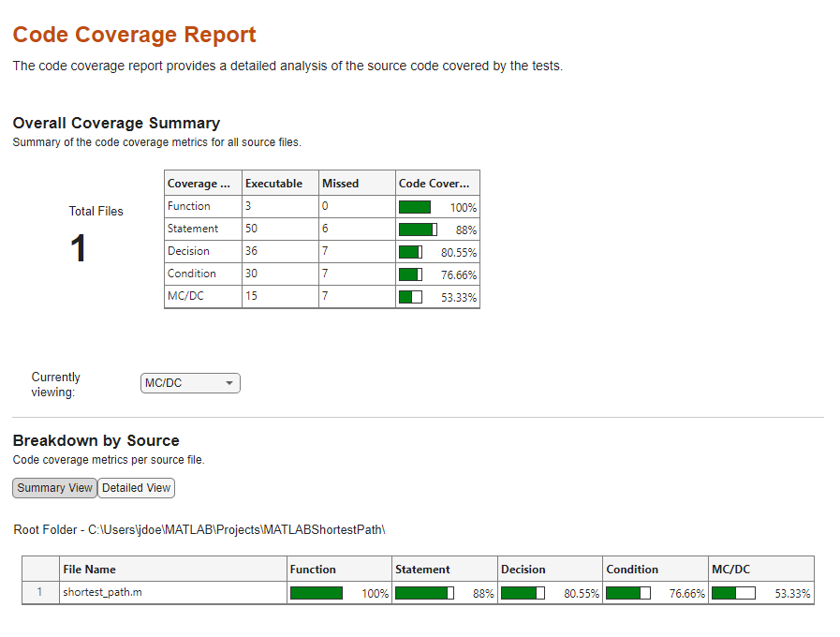Open shortest_path.m file entry
Viewport: 840px width, 637px height.
coord(102,592)
